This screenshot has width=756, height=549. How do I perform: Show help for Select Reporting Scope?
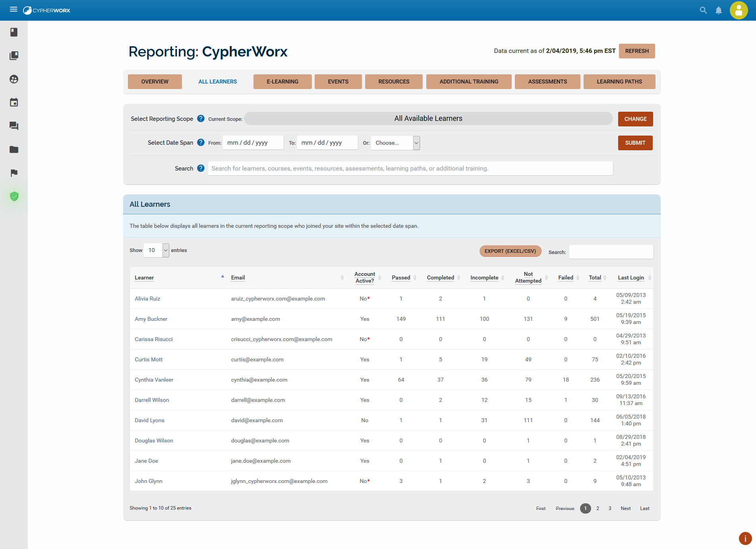click(201, 118)
